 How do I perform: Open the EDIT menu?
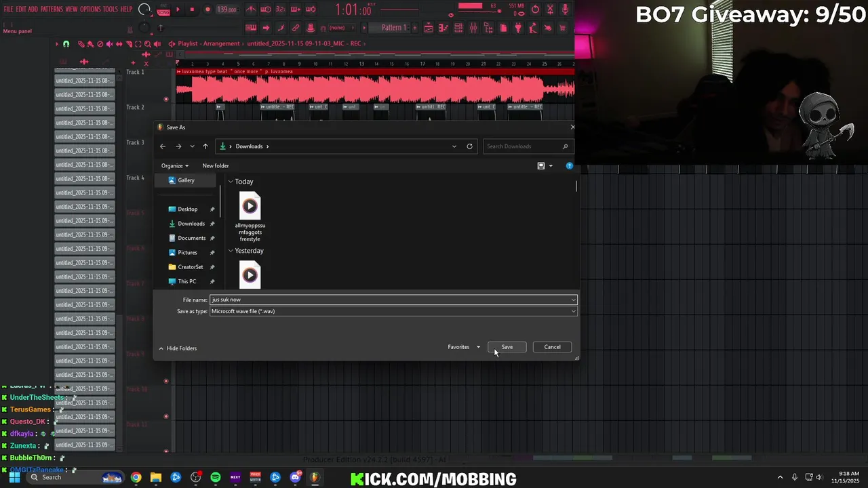[x=21, y=9]
